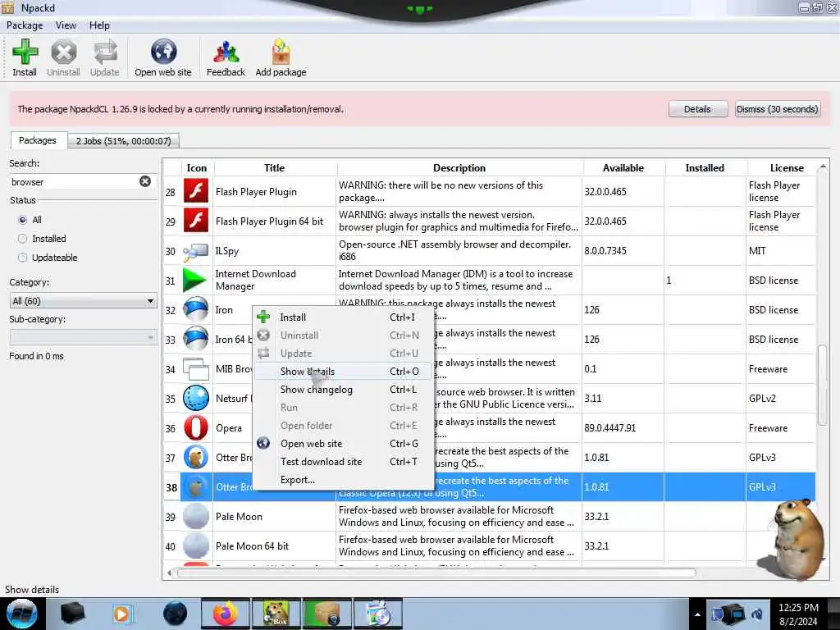Open the Category dropdown All (60)

(83, 300)
